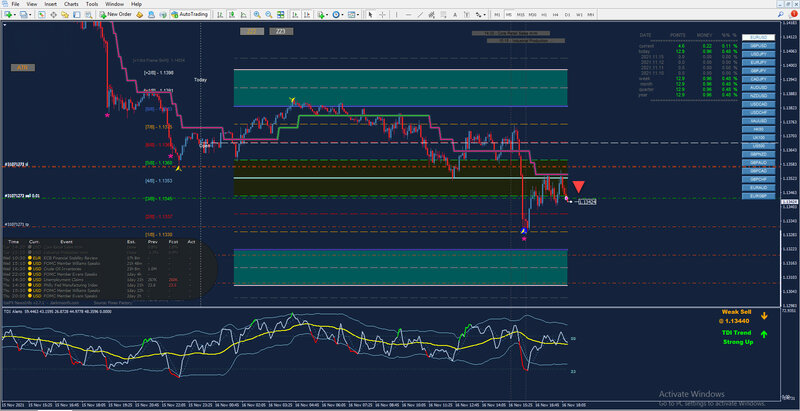Open the Strategy Tester icon
The width and height of the screenshot is (800, 411).
tap(88, 14)
